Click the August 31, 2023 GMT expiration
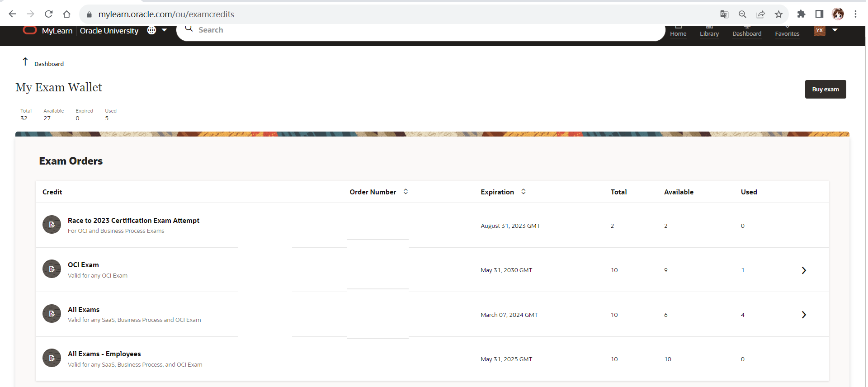The image size is (868, 387). pyautogui.click(x=510, y=226)
